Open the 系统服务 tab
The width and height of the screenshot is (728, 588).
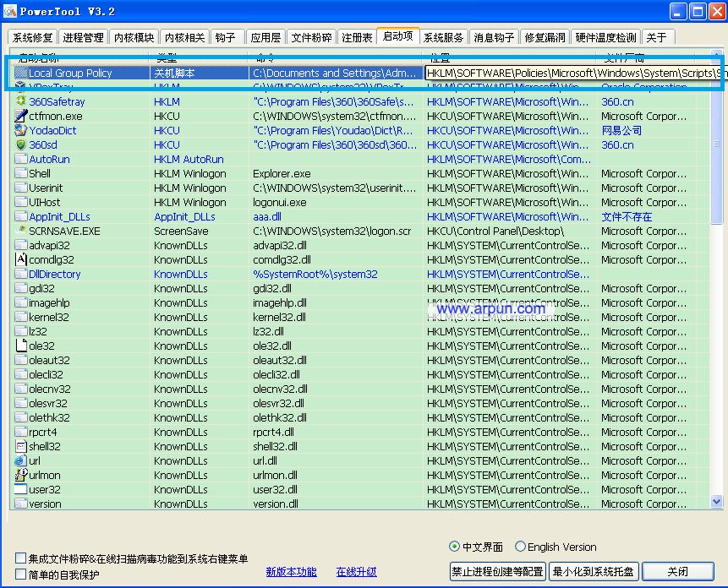(x=443, y=36)
